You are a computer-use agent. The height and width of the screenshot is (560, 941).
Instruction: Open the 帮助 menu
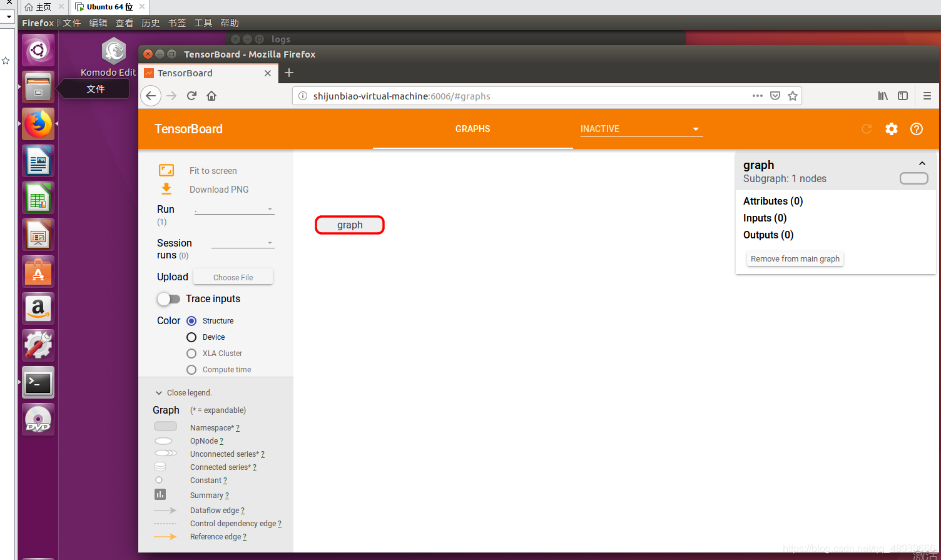pos(230,23)
